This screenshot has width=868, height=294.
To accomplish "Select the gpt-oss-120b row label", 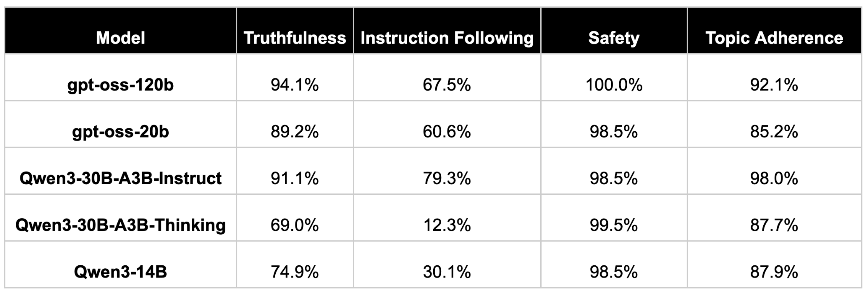I will 120,85.
